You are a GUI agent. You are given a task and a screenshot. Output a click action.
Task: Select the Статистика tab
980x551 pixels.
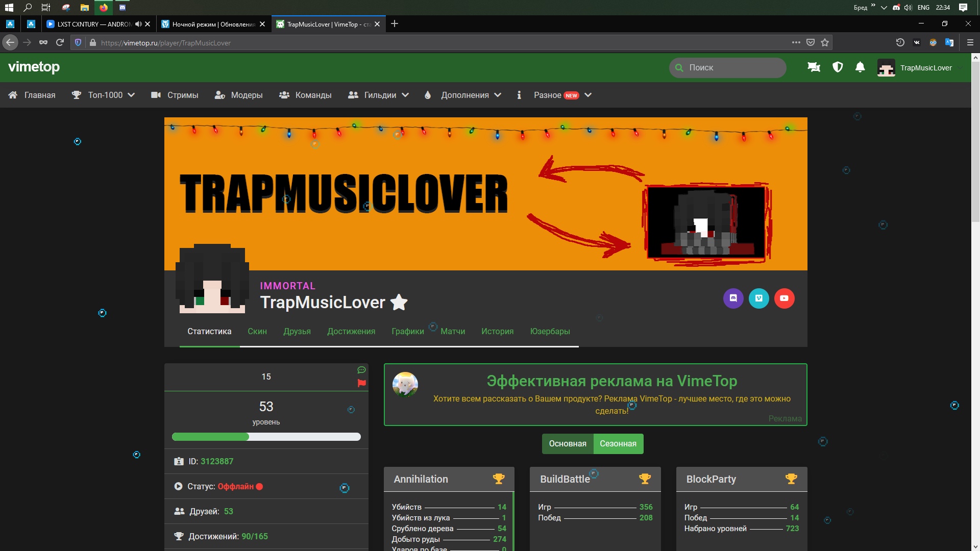coord(209,332)
